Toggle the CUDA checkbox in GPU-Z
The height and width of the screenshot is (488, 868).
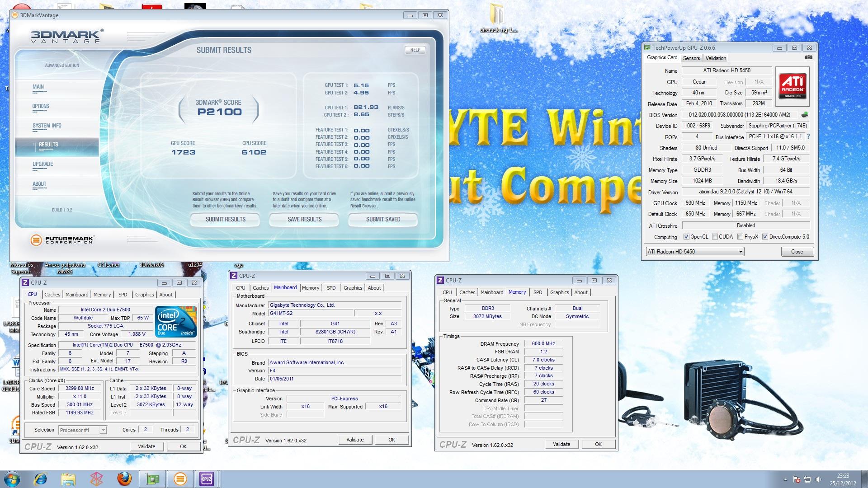(715, 237)
